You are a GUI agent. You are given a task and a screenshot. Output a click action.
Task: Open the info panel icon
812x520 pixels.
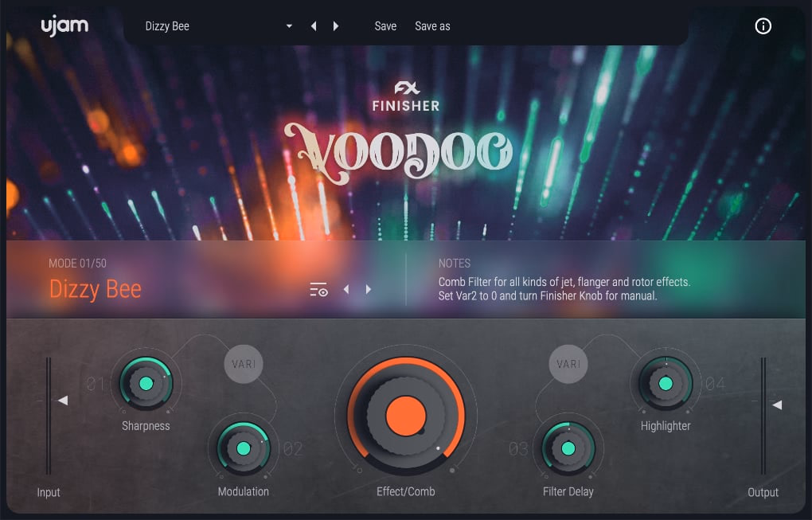pos(763,26)
